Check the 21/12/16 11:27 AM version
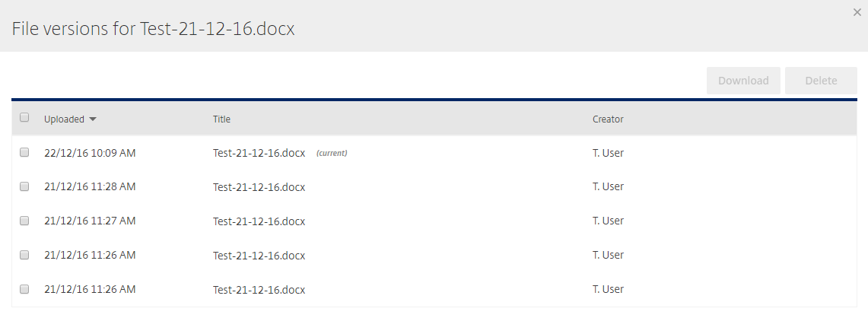The width and height of the screenshot is (868, 318). tap(24, 221)
